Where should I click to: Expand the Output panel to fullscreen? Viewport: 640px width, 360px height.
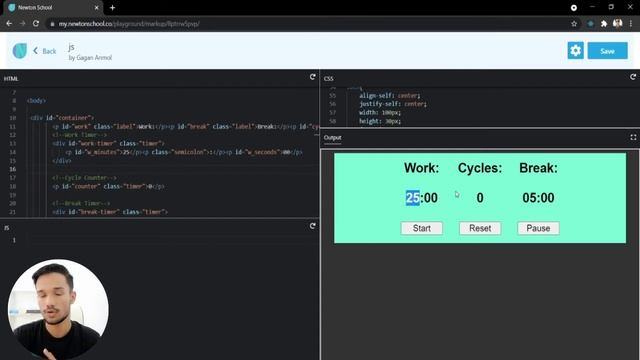point(633,138)
